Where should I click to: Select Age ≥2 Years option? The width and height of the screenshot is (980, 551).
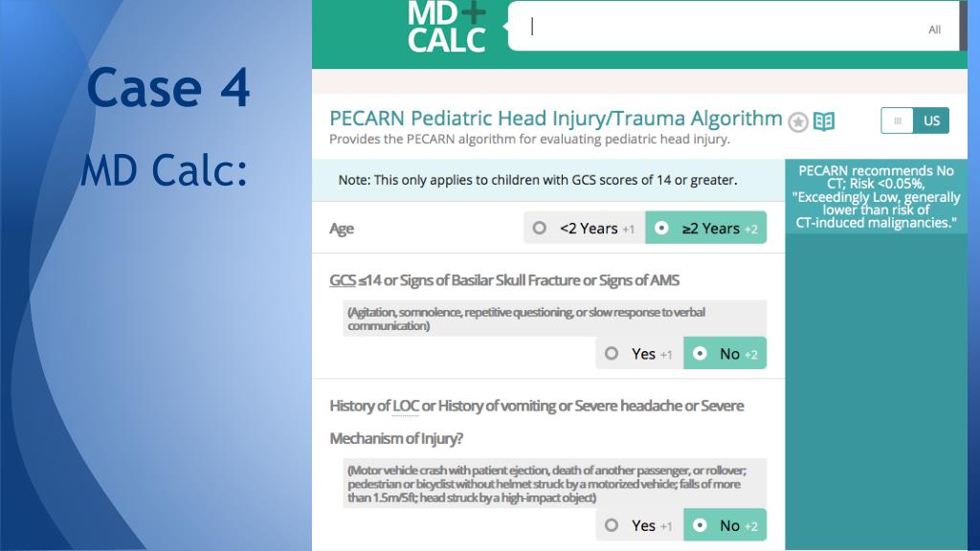click(705, 228)
